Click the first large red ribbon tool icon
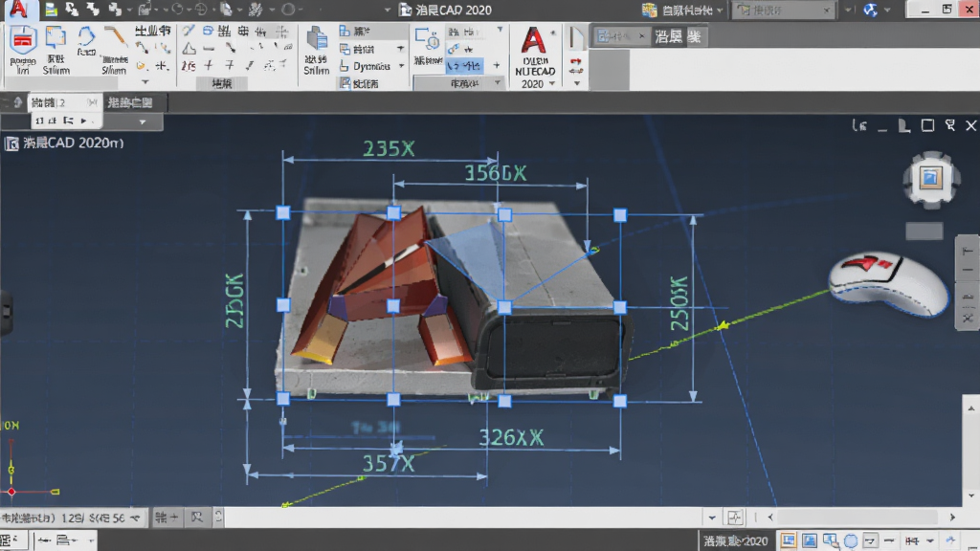 coord(23,40)
